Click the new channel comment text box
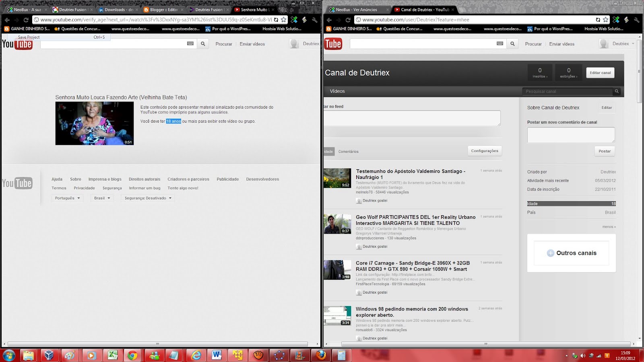 tap(571, 135)
